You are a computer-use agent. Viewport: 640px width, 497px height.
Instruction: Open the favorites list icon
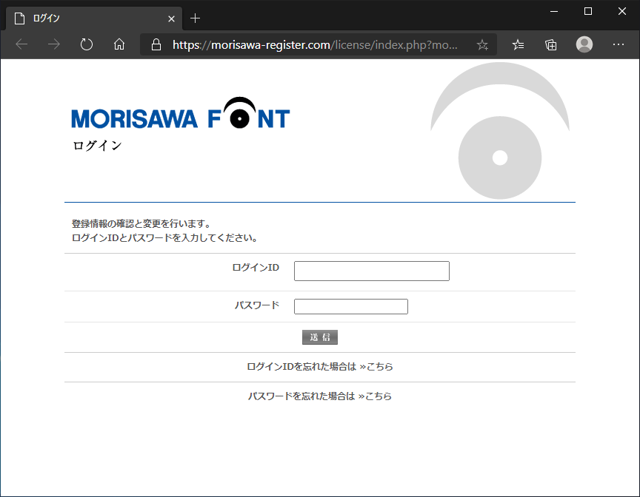click(518, 44)
